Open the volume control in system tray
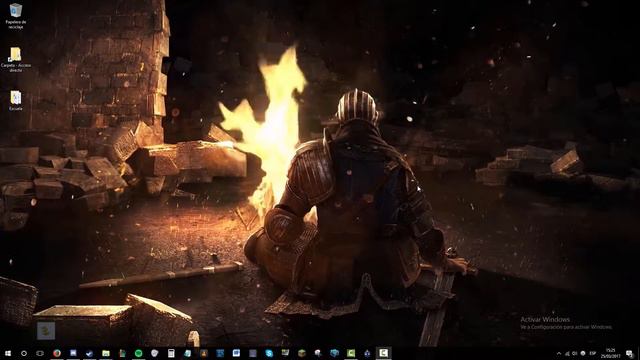Viewport: 640px width, 360px height. (x=575, y=353)
